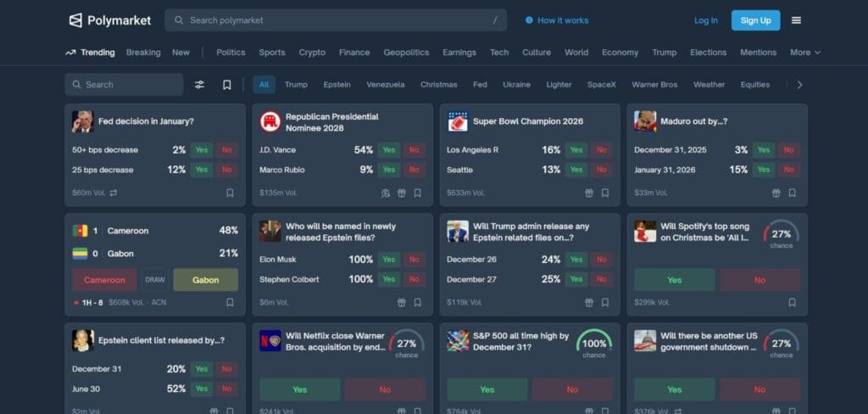Image resolution: width=868 pixels, height=414 pixels.
Task: Filter by the Warner Bros tag
Action: point(655,85)
